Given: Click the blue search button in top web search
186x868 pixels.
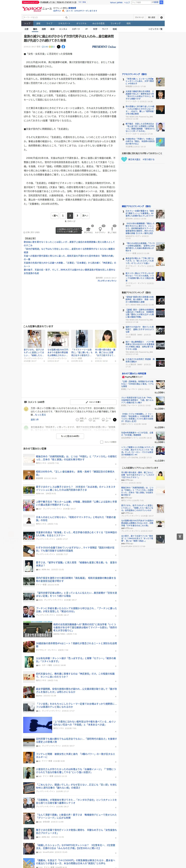Looking at the screenshot, I should coord(161,2).
